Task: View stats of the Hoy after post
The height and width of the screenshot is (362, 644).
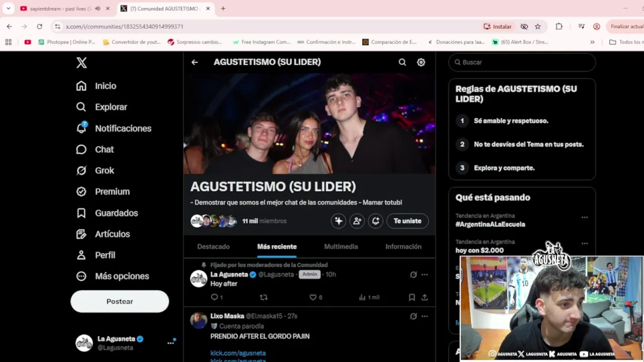Action: coord(369,297)
